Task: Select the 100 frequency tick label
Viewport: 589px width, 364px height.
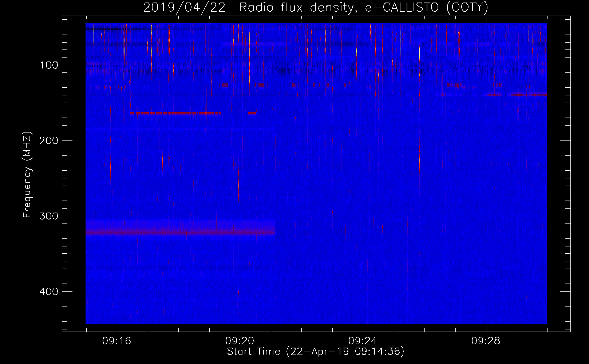Action: 49,65
